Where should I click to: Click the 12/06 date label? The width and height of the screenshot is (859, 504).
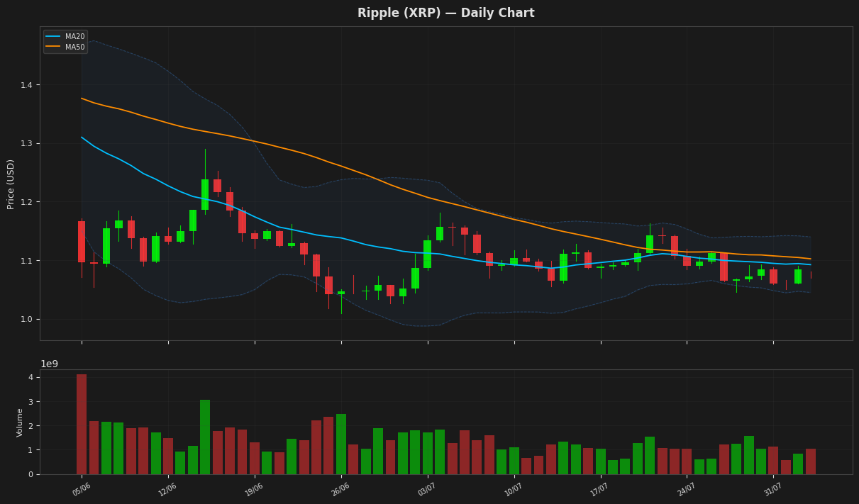tap(168, 488)
